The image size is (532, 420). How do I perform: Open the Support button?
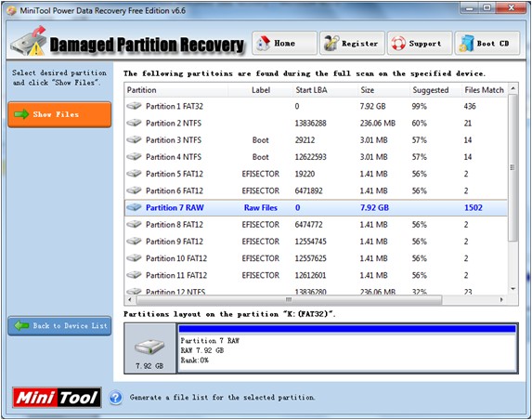point(420,43)
